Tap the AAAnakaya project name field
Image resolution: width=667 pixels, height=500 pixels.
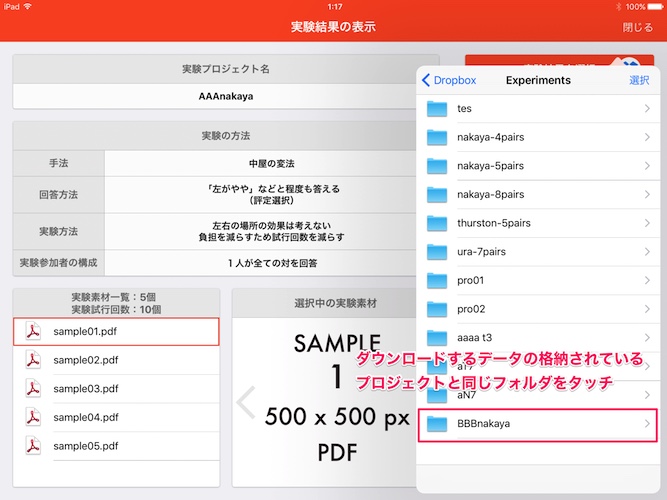226,97
